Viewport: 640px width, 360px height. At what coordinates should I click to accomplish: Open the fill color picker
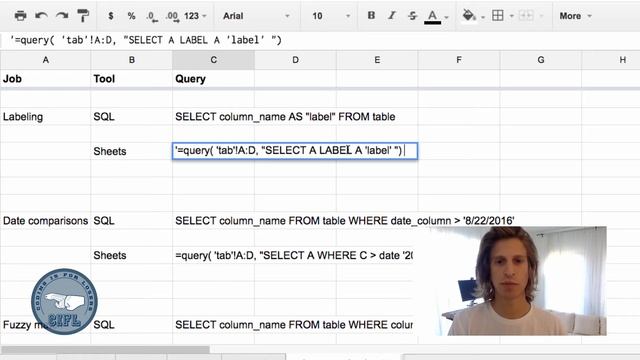coord(473,16)
